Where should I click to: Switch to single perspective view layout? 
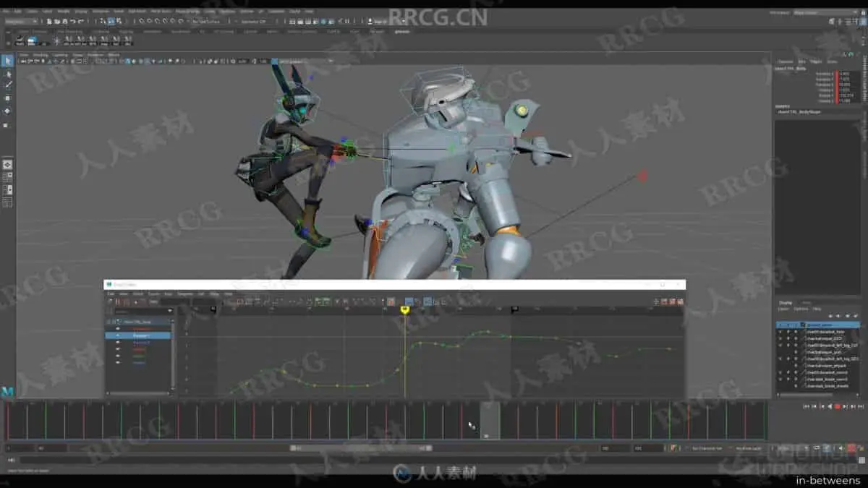8,164
